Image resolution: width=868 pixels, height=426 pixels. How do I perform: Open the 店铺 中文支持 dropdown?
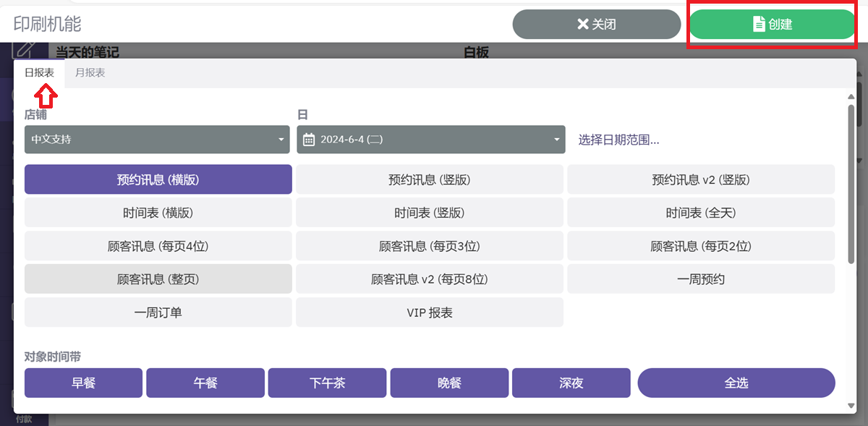pyautogui.click(x=158, y=140)
